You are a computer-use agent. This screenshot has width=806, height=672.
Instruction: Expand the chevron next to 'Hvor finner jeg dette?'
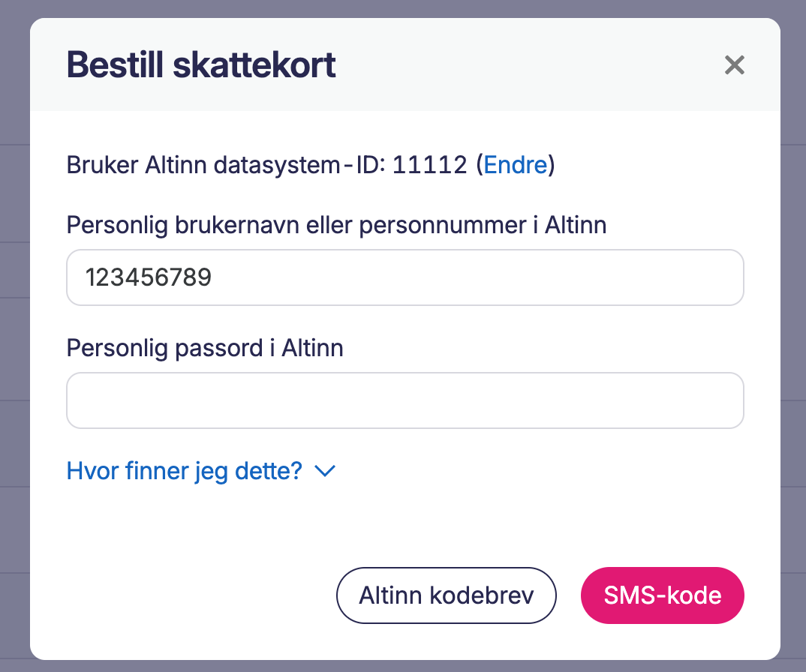pyautogui.click(x=325, y=471)
